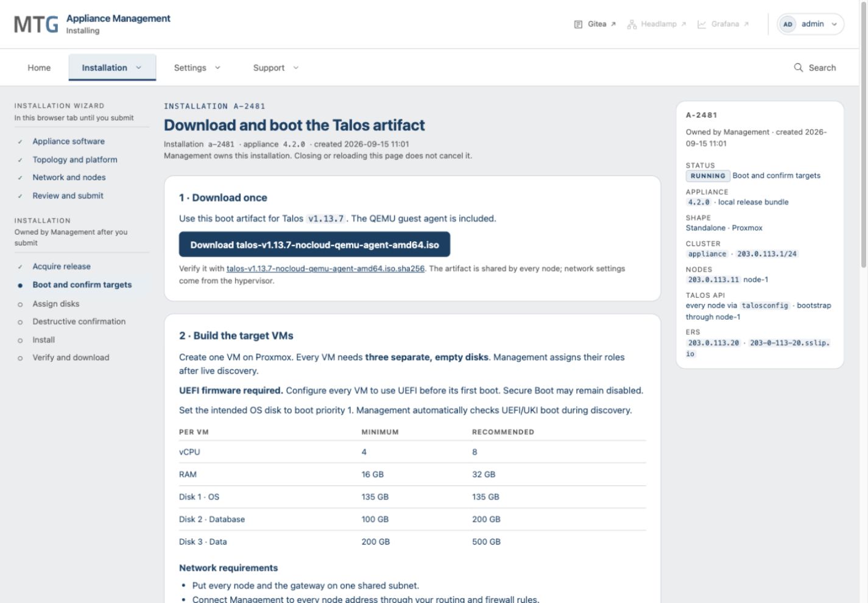Open Install step in sidebar
This screenshot has height=603, width=868.
coord(44,340)
